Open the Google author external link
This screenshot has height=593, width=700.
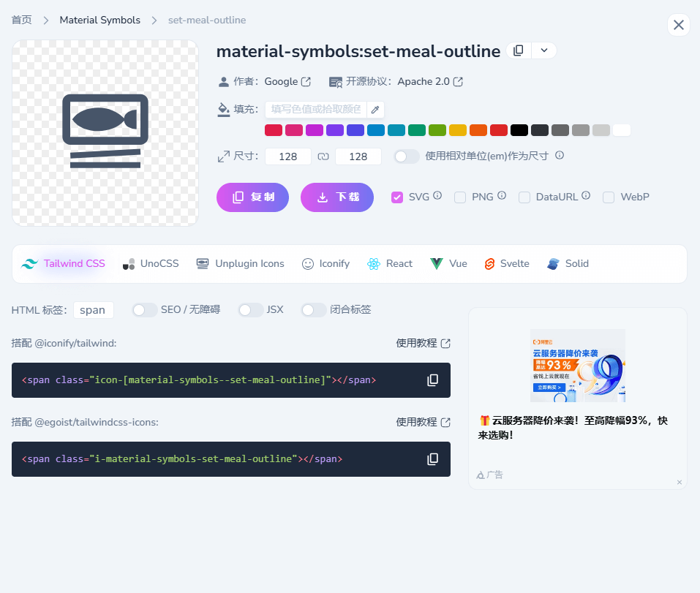click(287, 82)
